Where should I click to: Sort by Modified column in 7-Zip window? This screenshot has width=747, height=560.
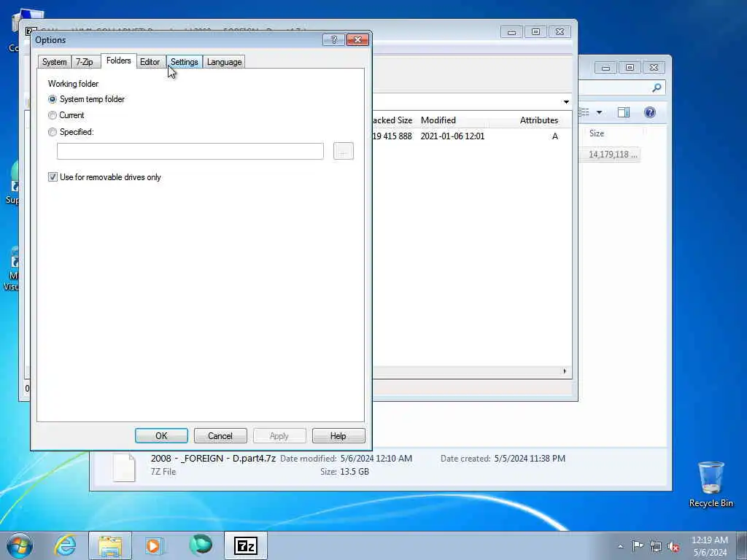click(x=438, y=120)
